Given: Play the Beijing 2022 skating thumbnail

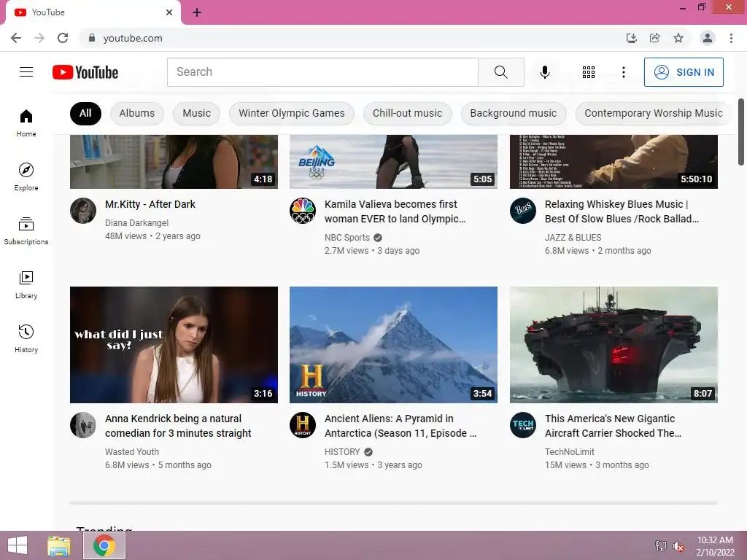Looking at the screenshot, I should point(393,162).
